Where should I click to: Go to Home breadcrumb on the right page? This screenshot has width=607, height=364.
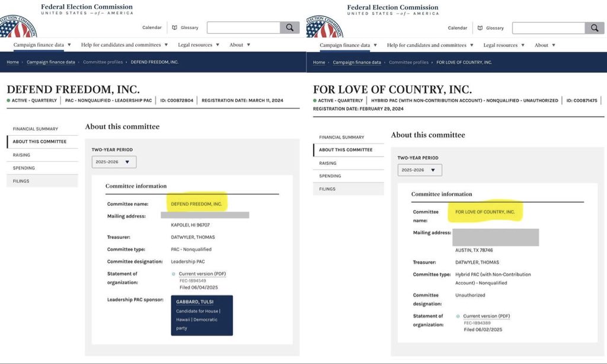(x=319, y=62)
